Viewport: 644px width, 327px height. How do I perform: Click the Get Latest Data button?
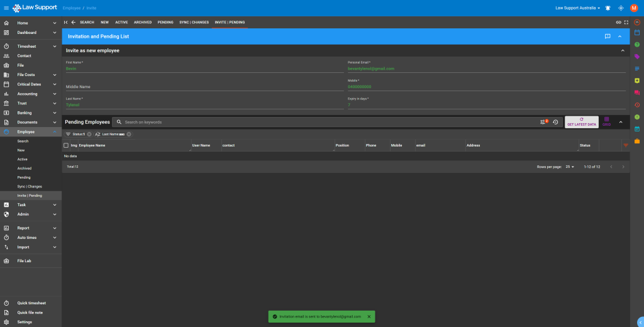click(x=581, y=122)
